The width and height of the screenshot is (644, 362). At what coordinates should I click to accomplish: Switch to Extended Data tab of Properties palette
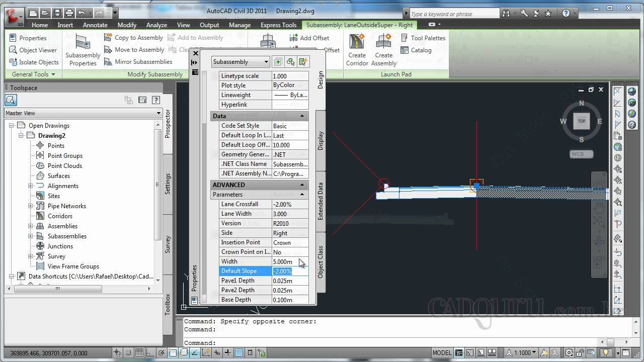[x=320, y=201]
